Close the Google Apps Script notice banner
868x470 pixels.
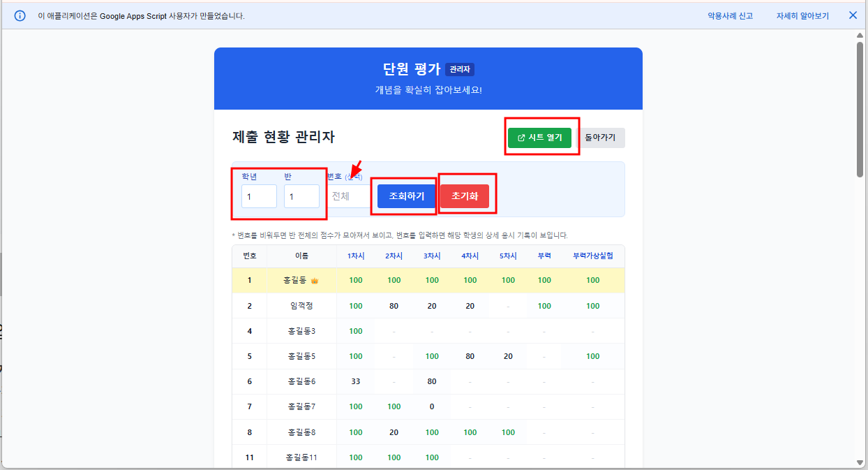click(853, 15)
